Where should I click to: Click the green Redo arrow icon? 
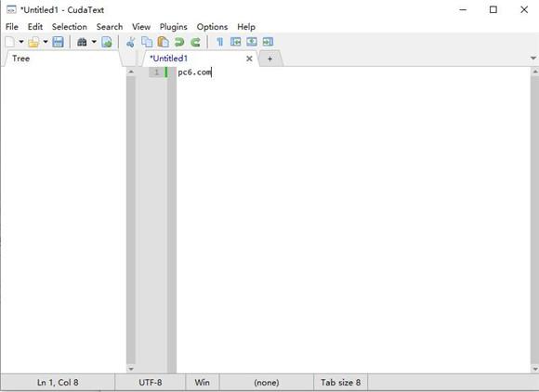195,42
